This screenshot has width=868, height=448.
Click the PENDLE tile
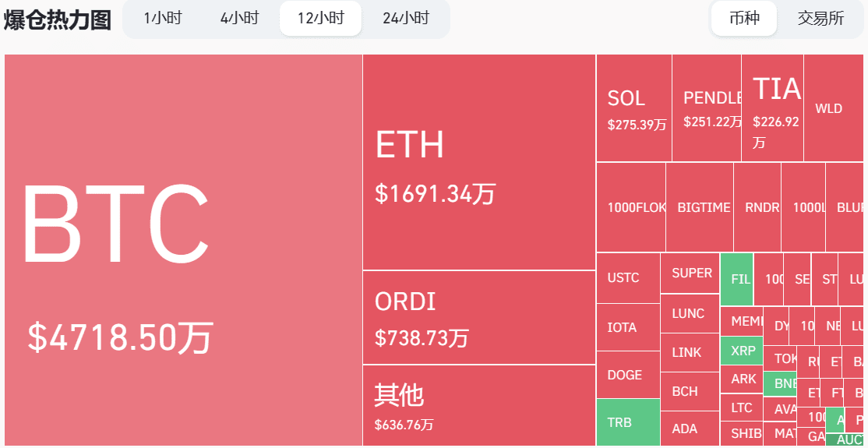(x=707, y=108)
